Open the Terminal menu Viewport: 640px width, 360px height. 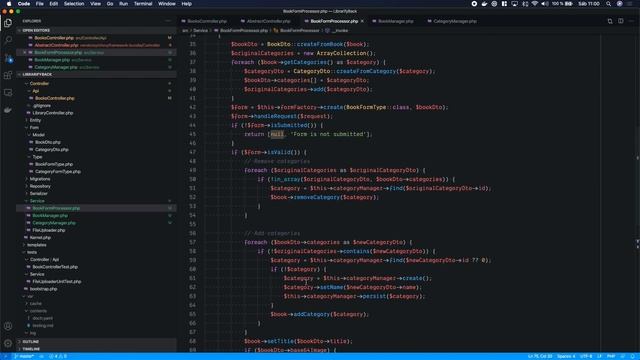143,4
